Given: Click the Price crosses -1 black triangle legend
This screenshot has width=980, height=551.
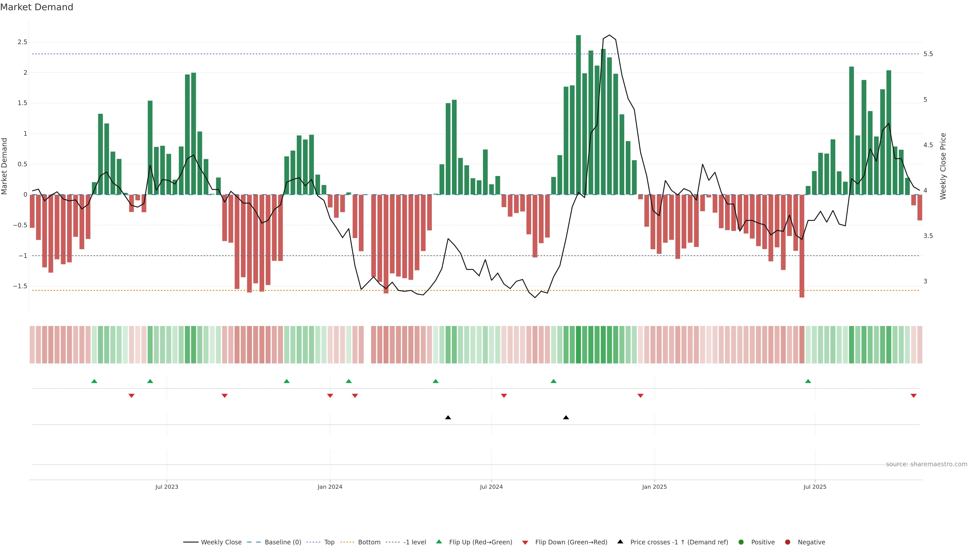Looking at the screenshot, I should 620,542.
